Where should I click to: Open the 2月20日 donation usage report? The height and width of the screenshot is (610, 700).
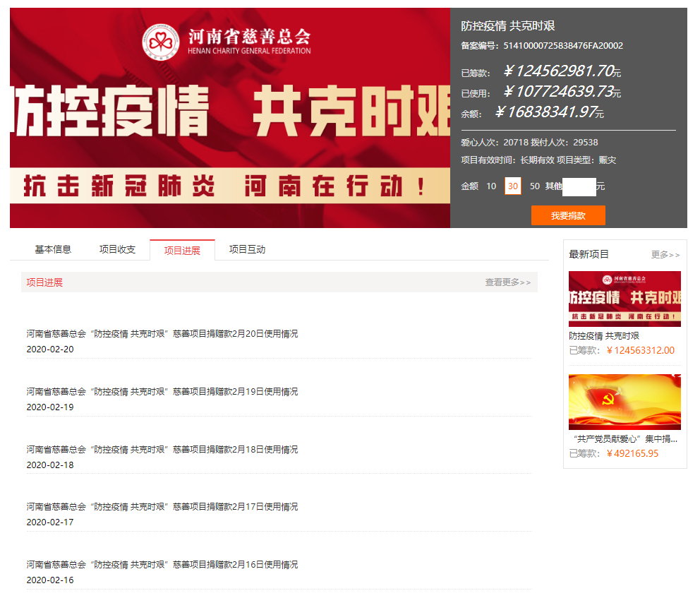click(162, 334)
